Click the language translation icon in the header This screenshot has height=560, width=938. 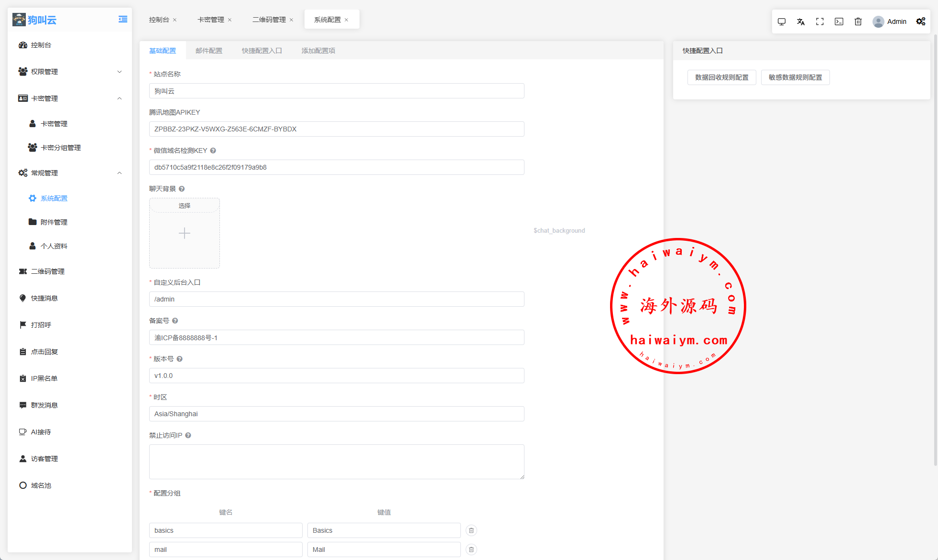[801, 22]
